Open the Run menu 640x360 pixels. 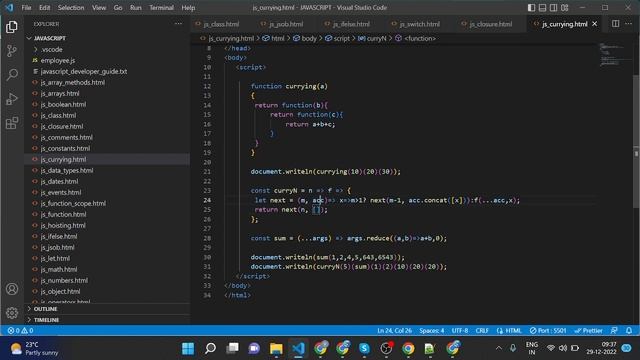(x=136, y=7)
